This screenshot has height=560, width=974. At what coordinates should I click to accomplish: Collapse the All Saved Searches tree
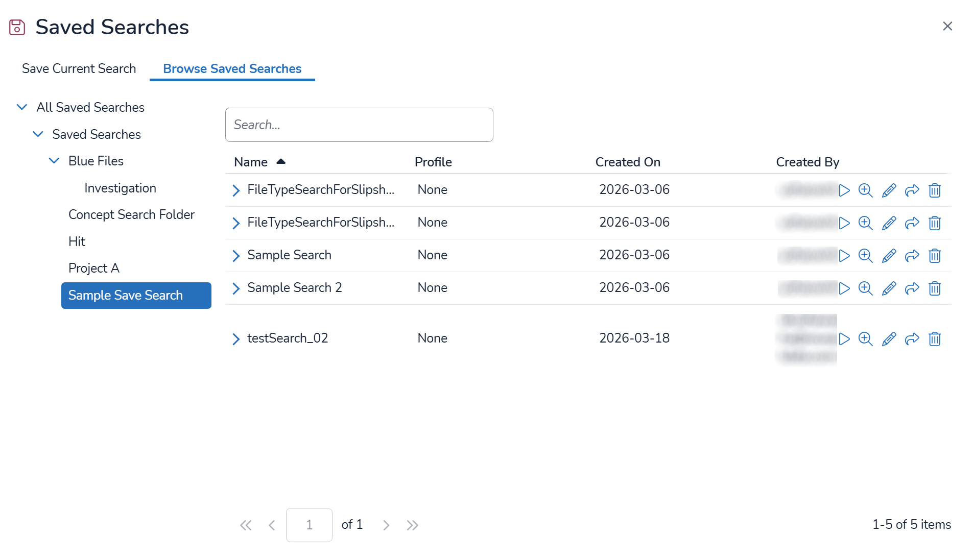(x=22, y=107)
